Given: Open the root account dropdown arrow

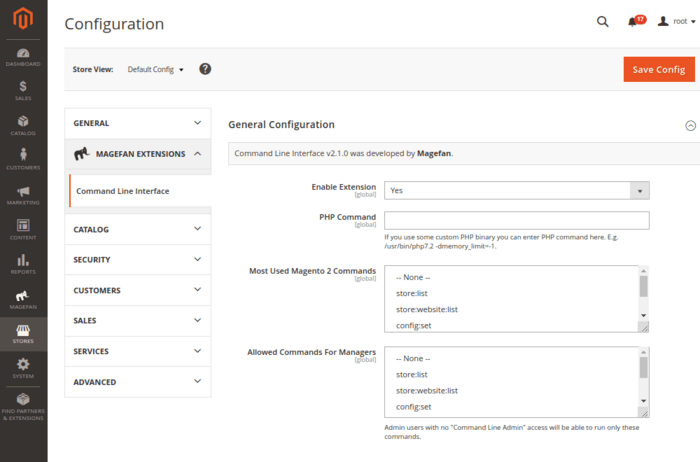Looking at the screenshot, I should click(693, 21).
